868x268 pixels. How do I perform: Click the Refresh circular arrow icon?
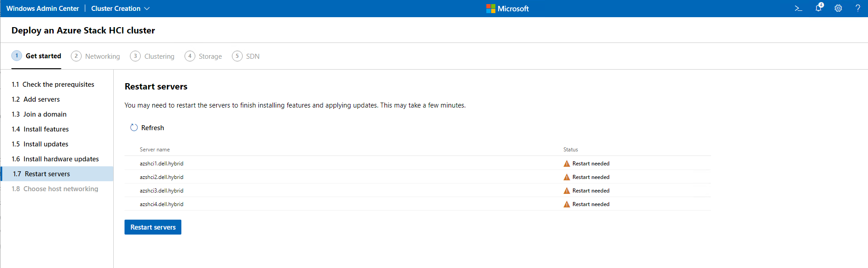[x=134, y=128]
